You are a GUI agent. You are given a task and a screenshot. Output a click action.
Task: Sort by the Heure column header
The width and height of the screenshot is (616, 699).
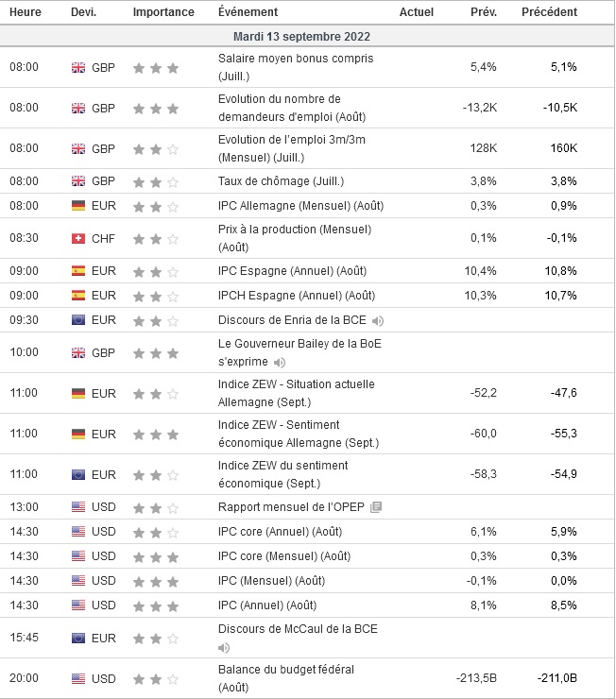click(x=25, y=12)
